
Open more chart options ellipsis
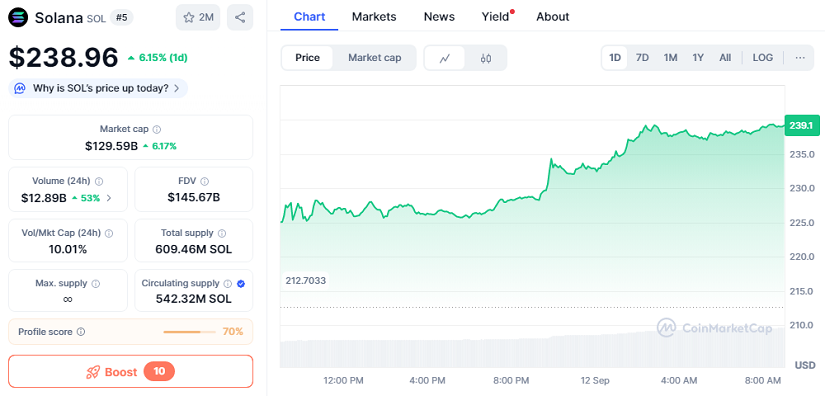click(800, 58)
